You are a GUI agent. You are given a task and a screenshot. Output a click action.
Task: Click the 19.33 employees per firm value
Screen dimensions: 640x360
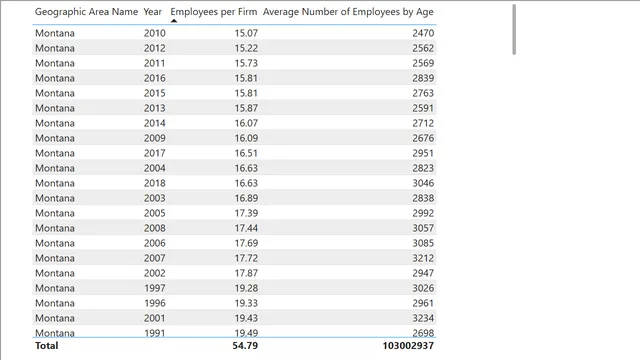tap(246, 303)
